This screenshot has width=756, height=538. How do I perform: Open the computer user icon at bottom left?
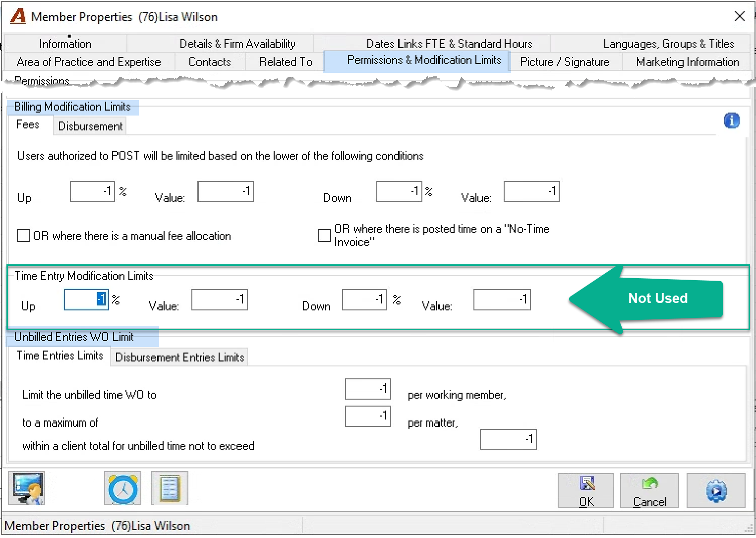click(27, 488)
